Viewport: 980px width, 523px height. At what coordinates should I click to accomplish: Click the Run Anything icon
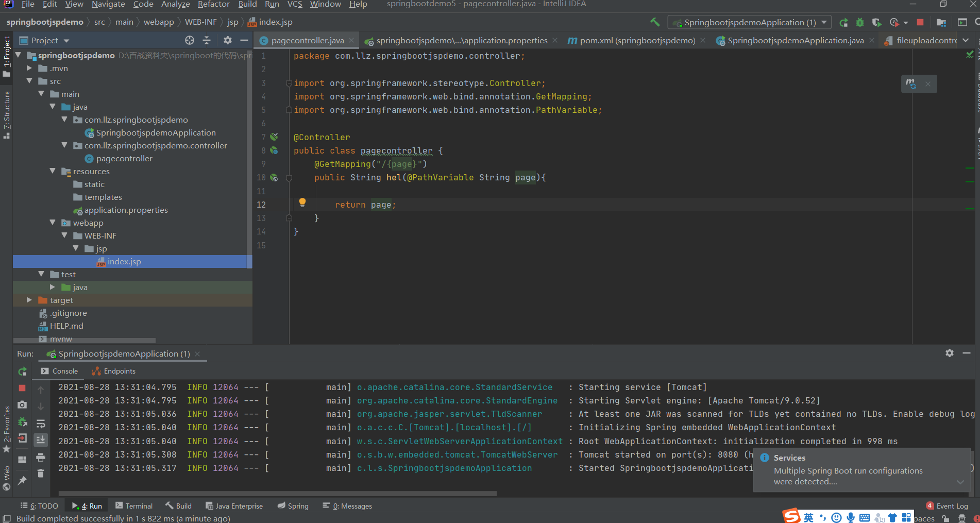click(962, 22)
